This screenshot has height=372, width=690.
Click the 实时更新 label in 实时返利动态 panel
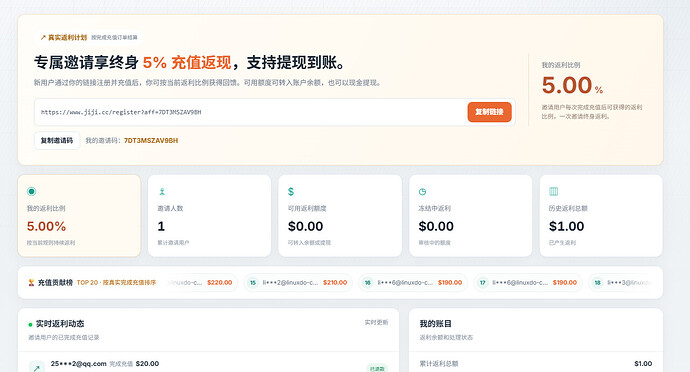[x=376, y=322]
